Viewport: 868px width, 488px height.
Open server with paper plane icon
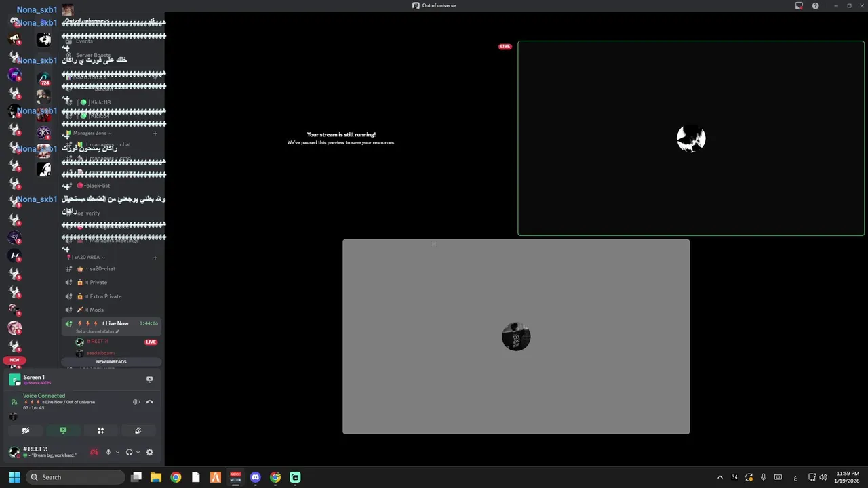coord(14,238)
